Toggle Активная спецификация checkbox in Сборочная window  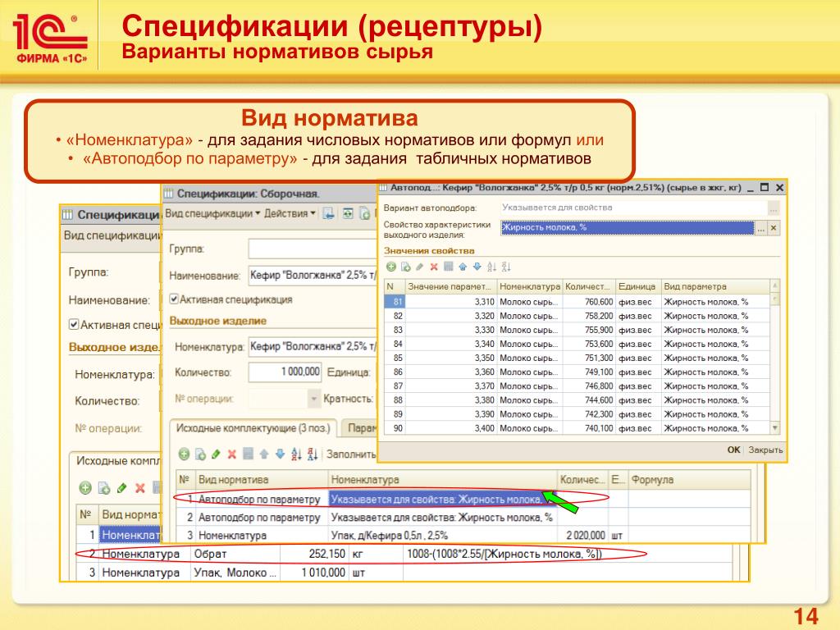pos(174,299)
